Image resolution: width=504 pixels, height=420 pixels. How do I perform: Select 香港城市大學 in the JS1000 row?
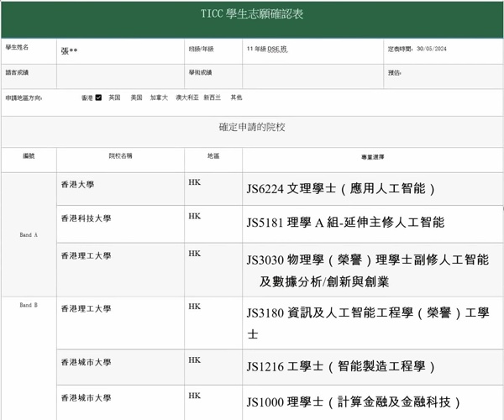click(x=86, y=398)
